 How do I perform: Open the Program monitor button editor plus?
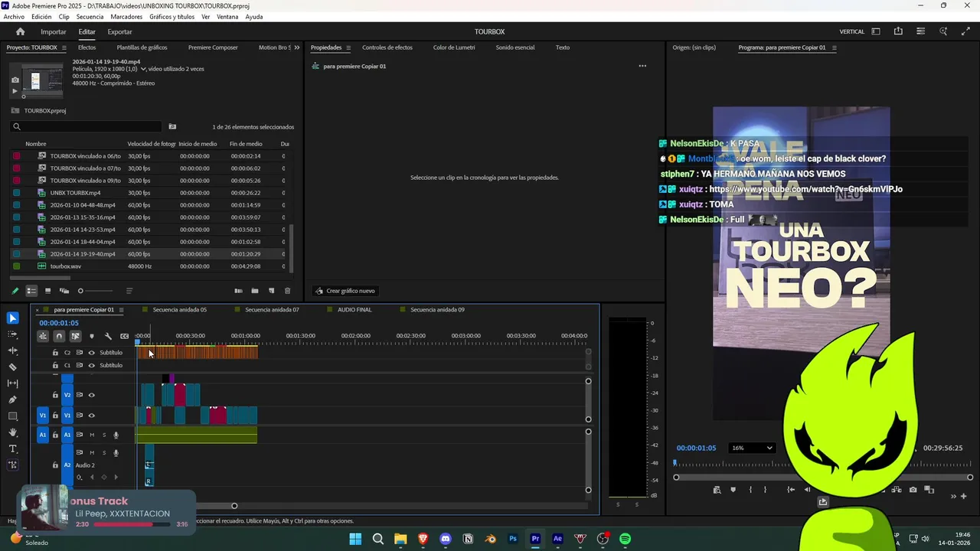pos(962,496)
